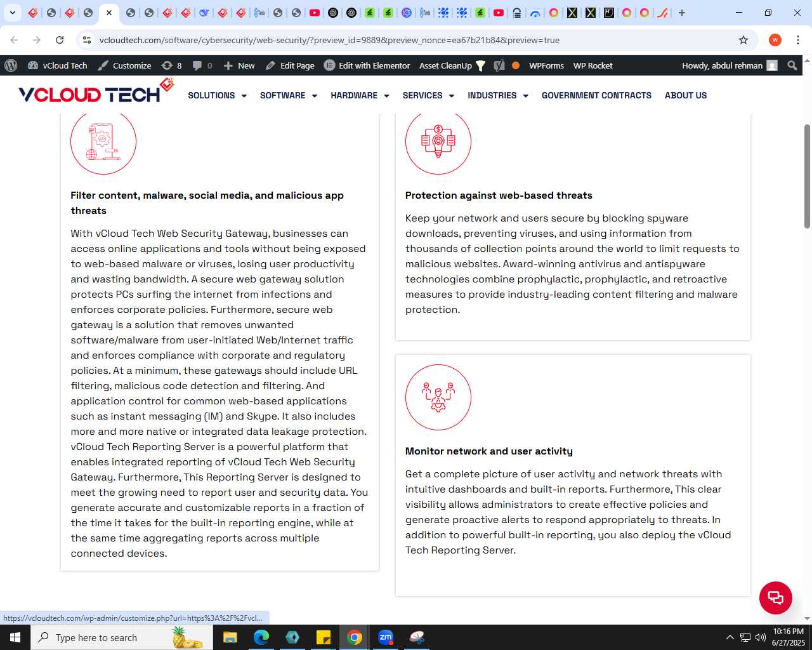View site information icon in address bar

[x=87, y=40]
